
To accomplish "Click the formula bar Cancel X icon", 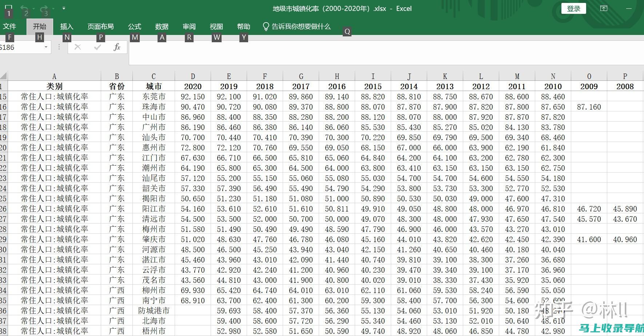I will (77, 47).
